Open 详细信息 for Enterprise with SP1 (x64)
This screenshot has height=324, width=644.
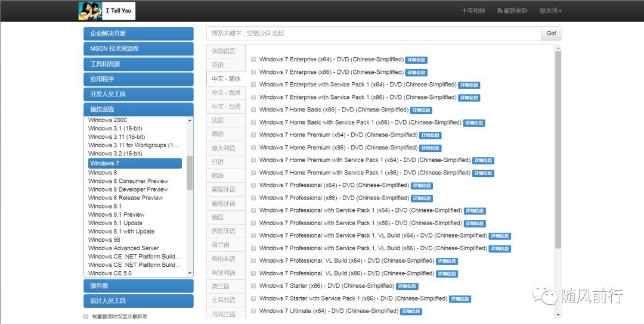[x=469, y=85]
